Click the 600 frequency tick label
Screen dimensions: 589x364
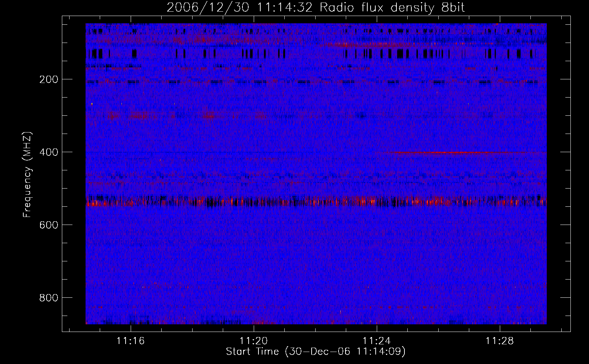coord(49,225)
